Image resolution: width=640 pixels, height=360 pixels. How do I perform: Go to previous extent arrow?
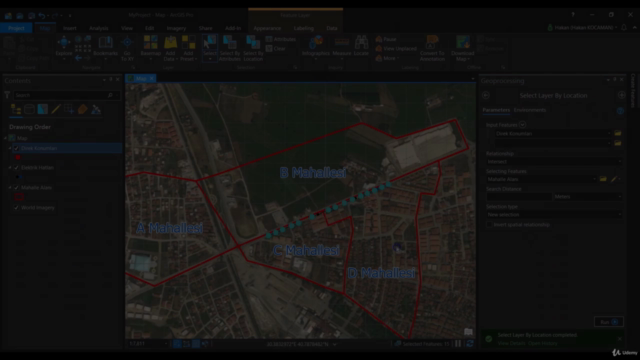(78, 58)
